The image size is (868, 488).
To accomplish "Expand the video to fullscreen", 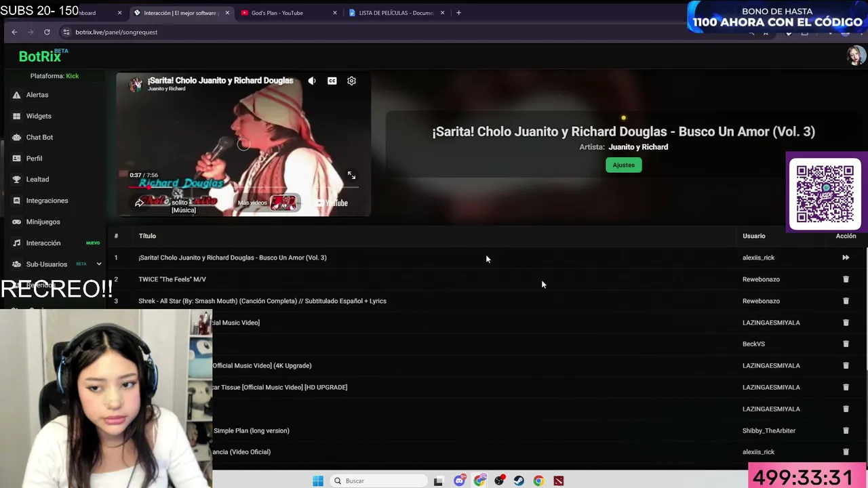I will tap(351, 176).
